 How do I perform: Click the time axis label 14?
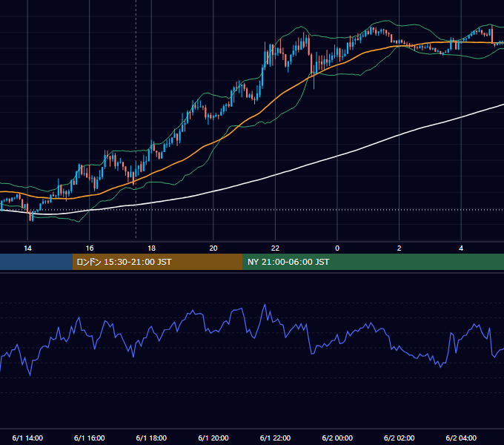click(x=27, y=248)
